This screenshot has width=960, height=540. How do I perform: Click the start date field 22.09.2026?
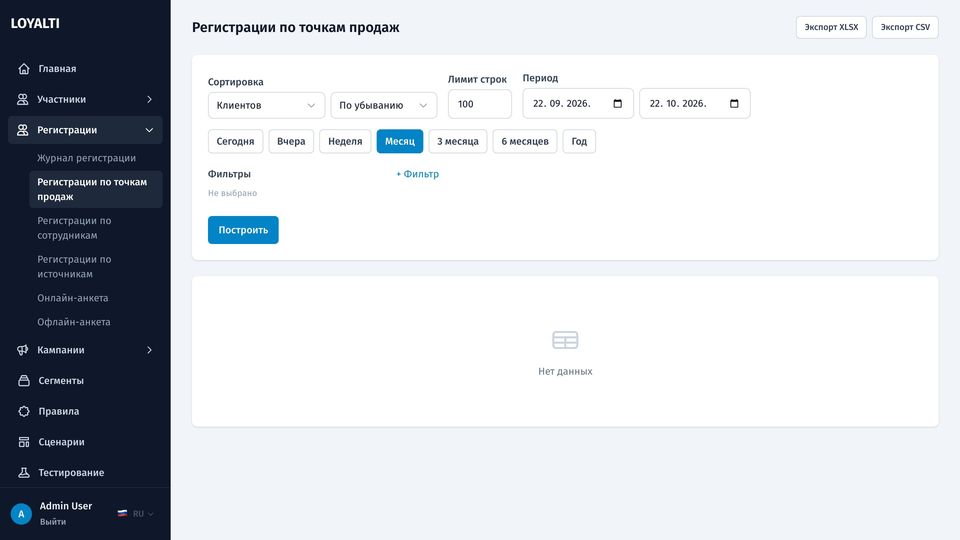coord(577,103)
